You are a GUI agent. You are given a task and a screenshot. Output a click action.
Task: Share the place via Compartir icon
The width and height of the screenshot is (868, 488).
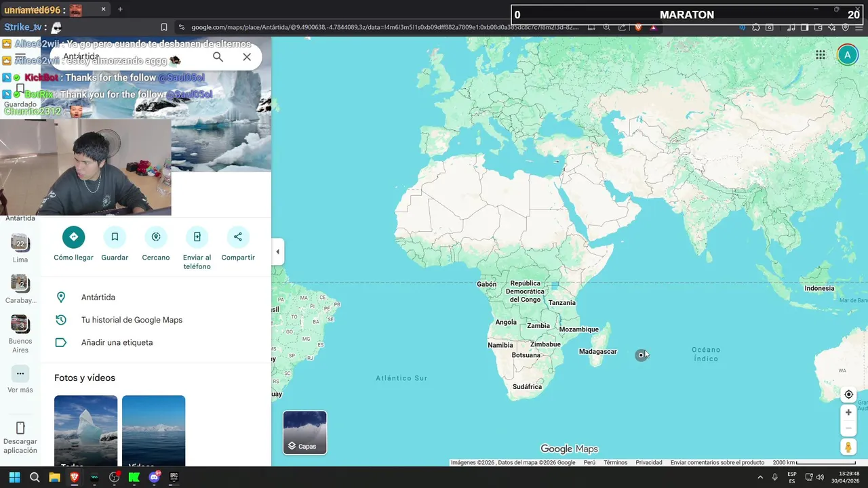(x=238, y=237)
